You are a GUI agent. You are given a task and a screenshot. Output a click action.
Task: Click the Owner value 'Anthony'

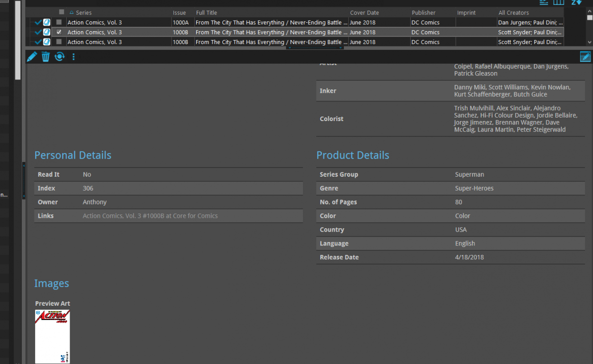(x=94, y=202)
